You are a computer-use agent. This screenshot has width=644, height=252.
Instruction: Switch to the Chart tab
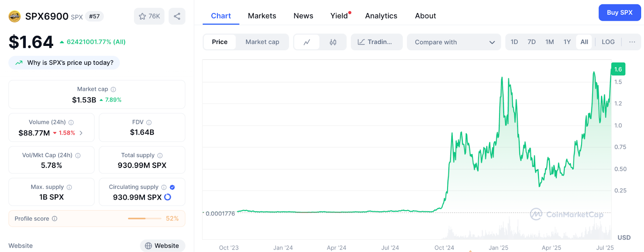(x=221, y=16)
